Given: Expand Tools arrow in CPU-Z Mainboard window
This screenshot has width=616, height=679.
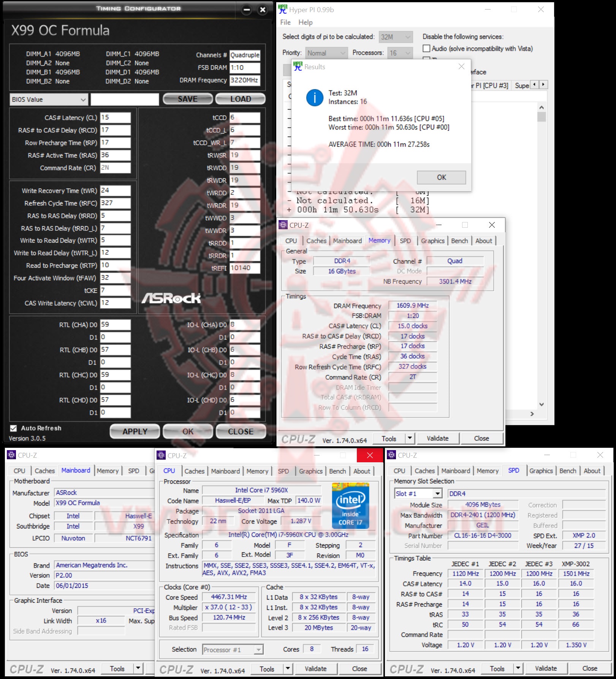Looking at the screenshot, I should (138, 668).
